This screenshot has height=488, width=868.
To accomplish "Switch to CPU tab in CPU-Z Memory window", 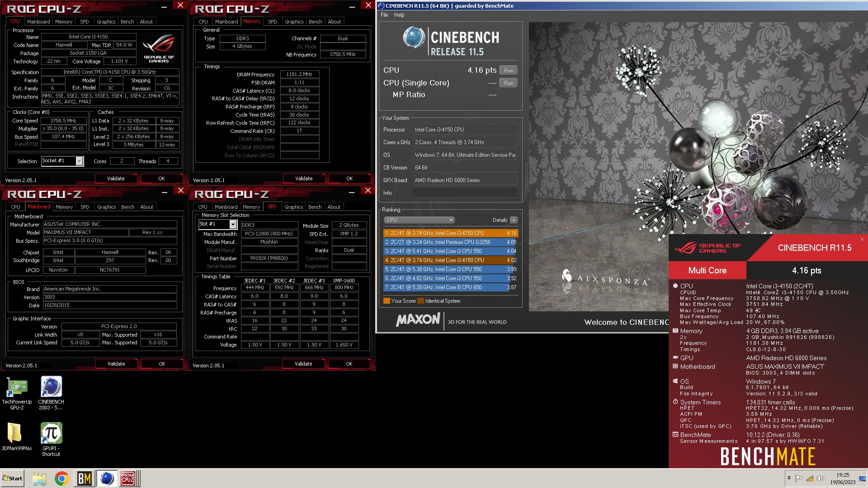I will (x=203, y=22).
